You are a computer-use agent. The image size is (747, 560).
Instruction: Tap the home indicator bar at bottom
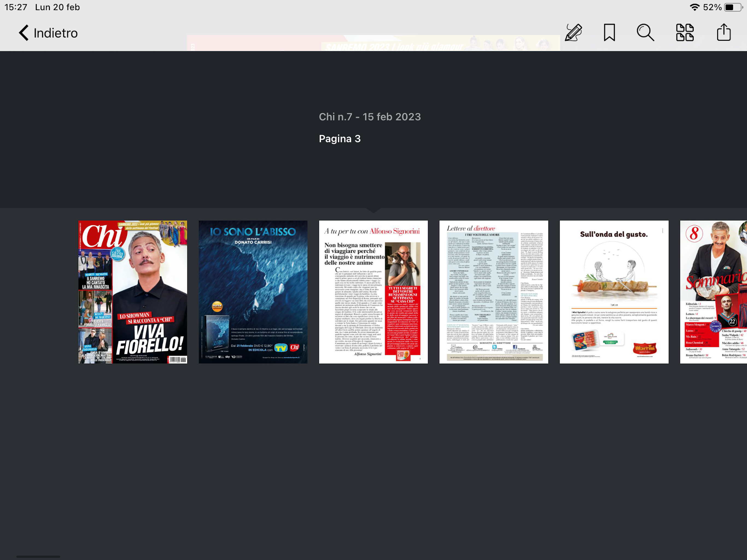point(38,556)
